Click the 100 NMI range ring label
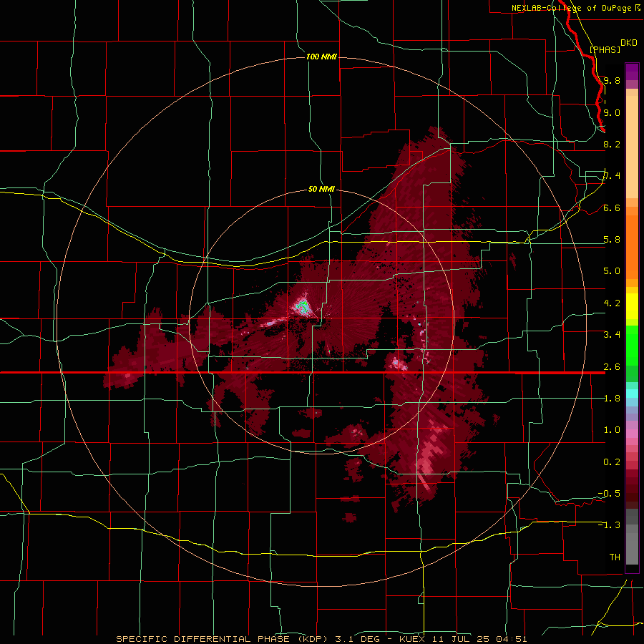 click(x=321, y=57)
